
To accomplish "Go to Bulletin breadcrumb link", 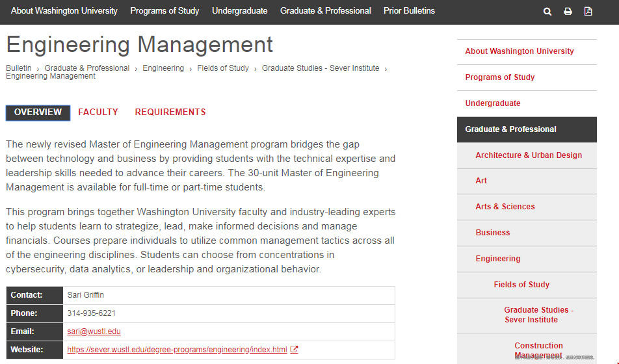I will point(19,68).
